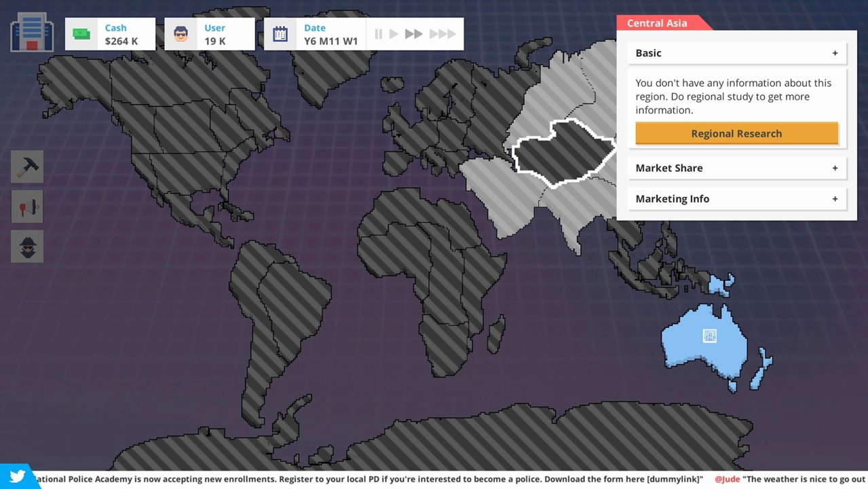
Task: Set game speed to normal play
Action: tap(394, 34)
